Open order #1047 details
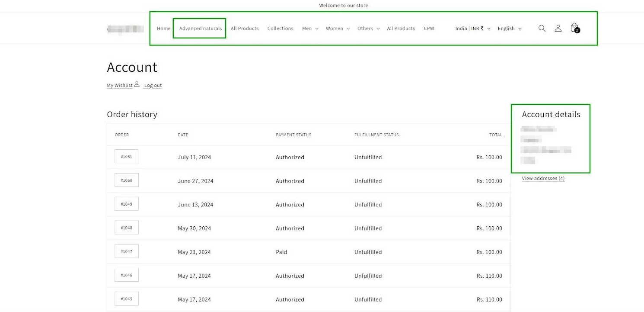 (x=126, y=251)
